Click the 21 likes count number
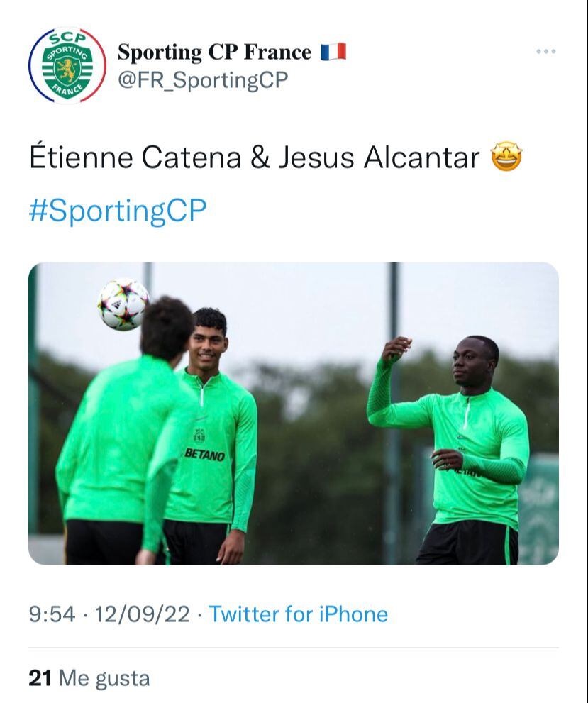The height and width of the screenshot is (703, 588). point(40,678)
